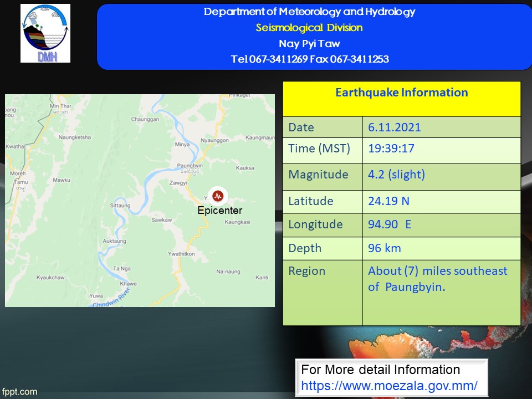Click the 'Longitude' row label
This screenshot has height=399, width=532.
[x=315, y=224]
